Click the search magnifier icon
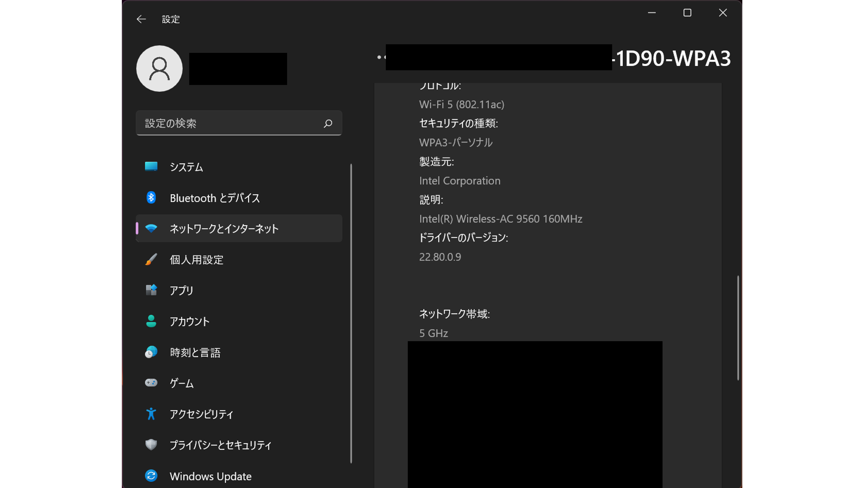Image resolution: width=868 pixels, height=488 pixels. [x=328, y=123]
